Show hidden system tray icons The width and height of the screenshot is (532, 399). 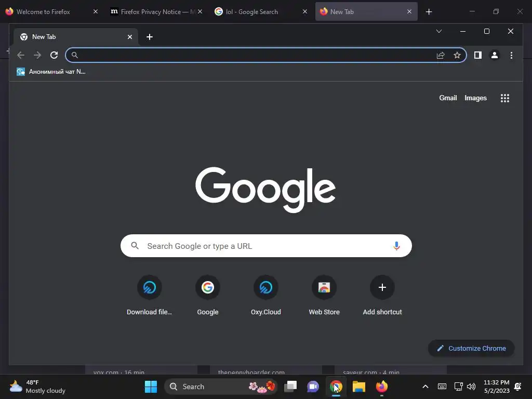click(425, 387)
